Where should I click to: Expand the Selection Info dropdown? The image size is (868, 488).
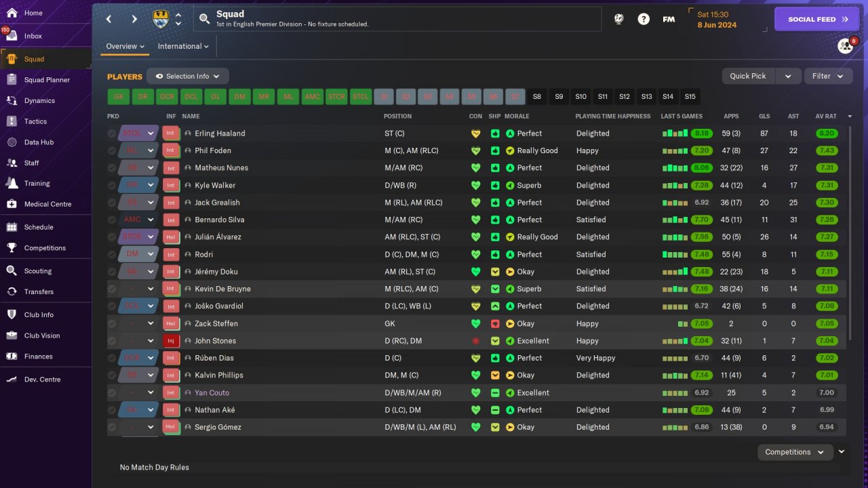[x=188, y=76]
